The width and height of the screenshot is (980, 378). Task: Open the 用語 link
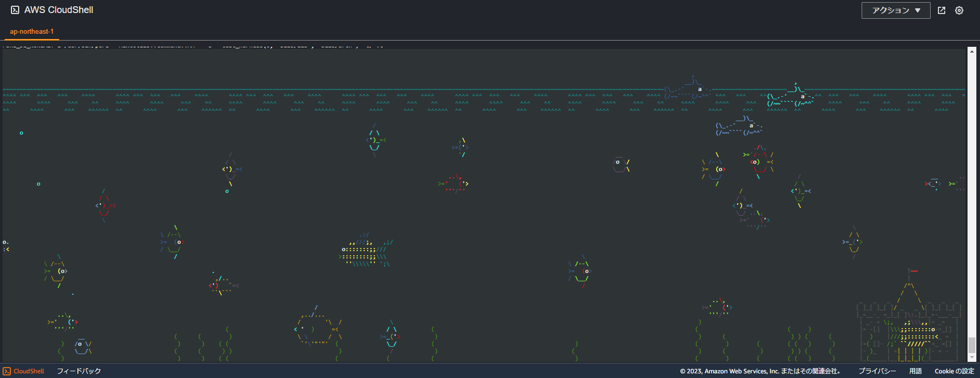pos(916,371)
